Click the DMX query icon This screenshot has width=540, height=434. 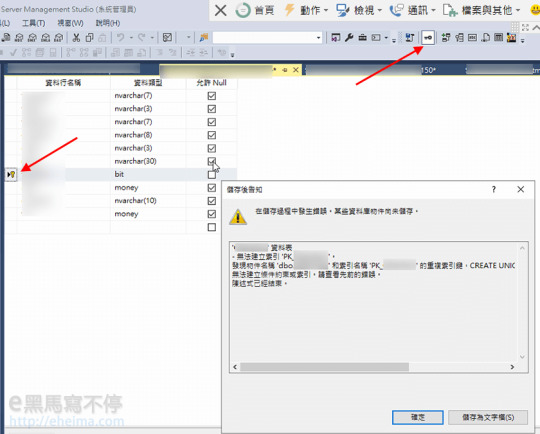click(32, 38)
